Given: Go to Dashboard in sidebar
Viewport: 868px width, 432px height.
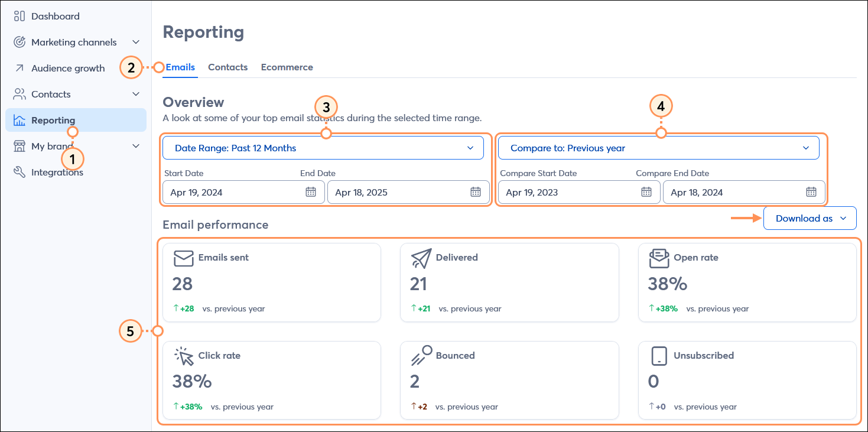Looking at the screenshot, I should tap(56, 16).
